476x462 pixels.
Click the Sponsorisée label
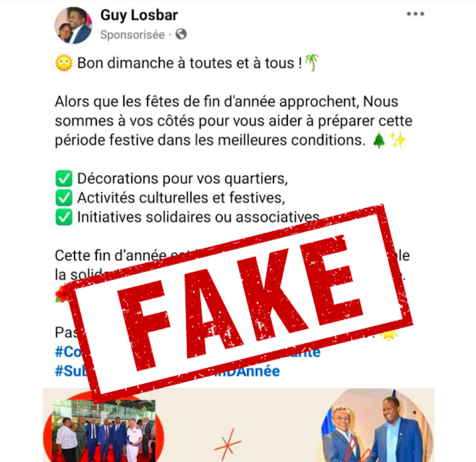click(132, 35)
